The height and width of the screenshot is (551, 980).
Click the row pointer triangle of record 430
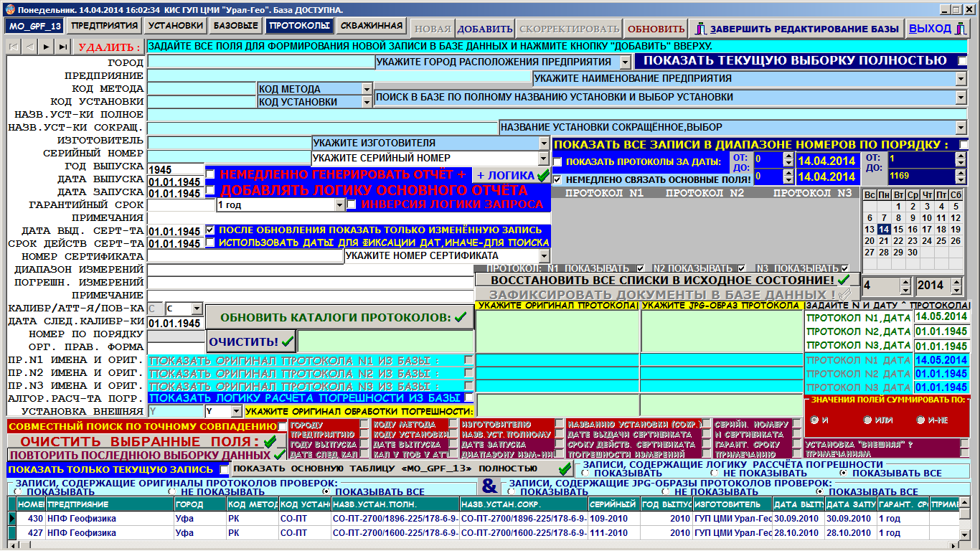(11, 518)
